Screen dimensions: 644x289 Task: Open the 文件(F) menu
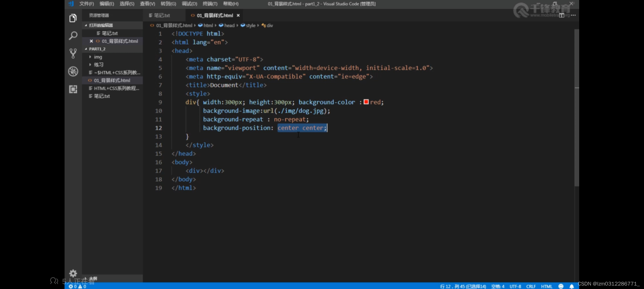(87, 4)
